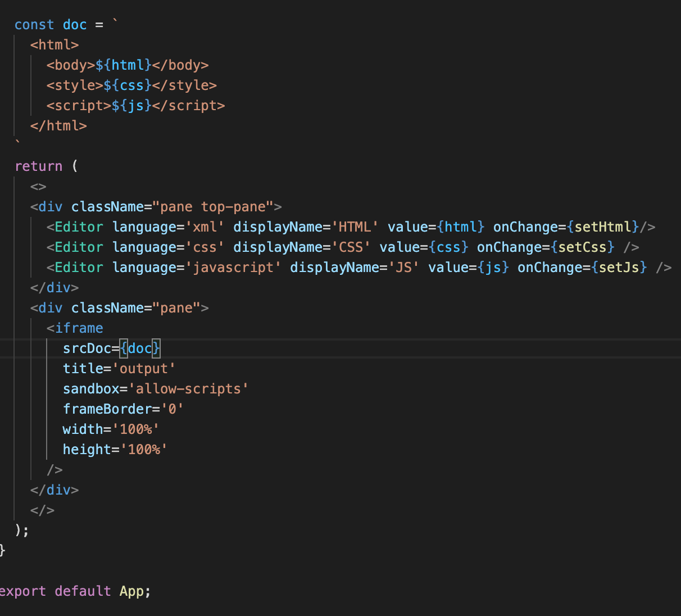Image resolution: width=681 pixels, height=616 pixels.
Task: Click the title='output' value
Action: [144, 369]
